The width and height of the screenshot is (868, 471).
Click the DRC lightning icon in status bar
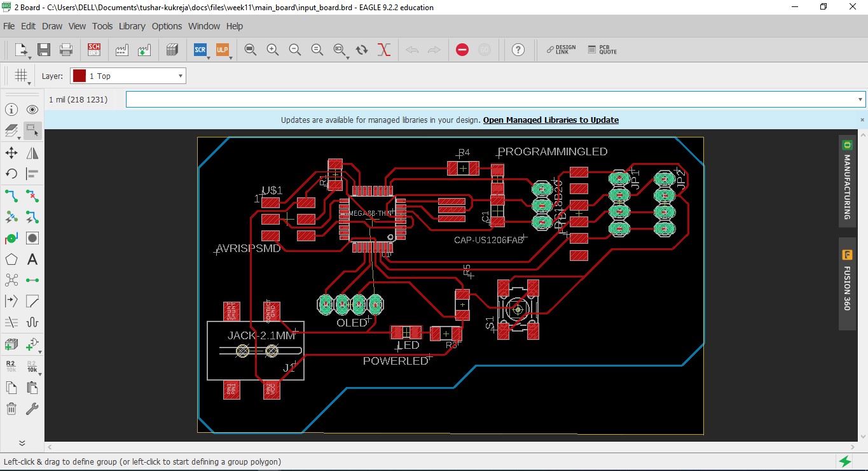pyautogui.click(x=845, y=461)
